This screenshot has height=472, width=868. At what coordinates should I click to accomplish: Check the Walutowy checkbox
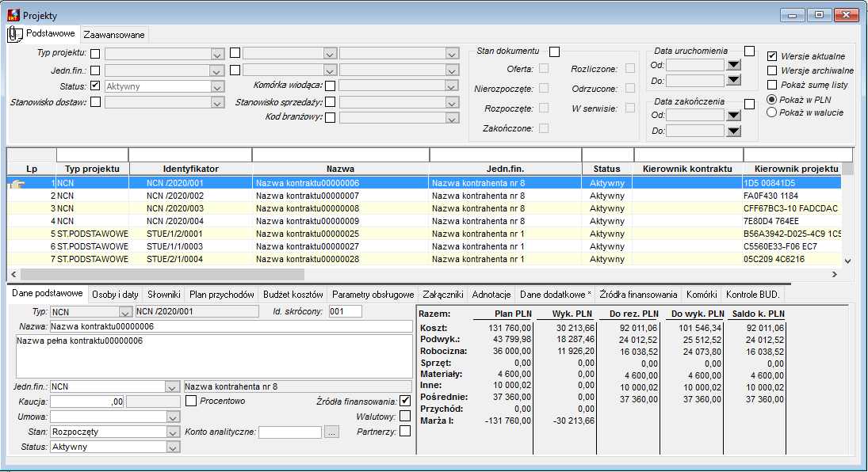[404, 416]
